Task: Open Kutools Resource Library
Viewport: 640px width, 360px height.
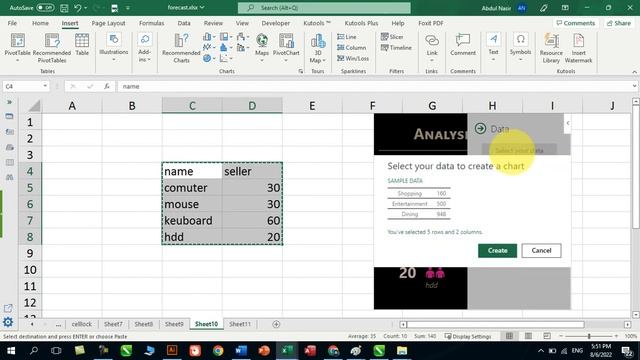Action: 551,48
